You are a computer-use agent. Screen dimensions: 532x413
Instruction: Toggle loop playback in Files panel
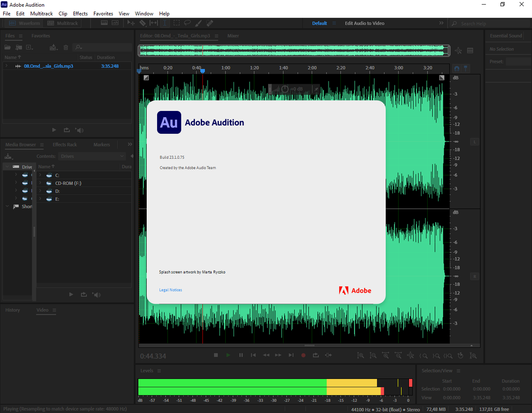pos(67,130)
